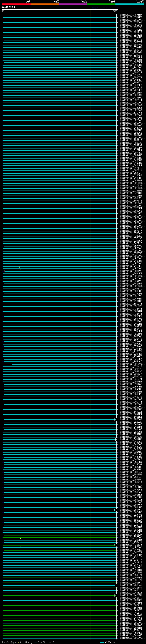Select label UniRef100_B7QER9
Screen dimensions: 146x644
coord(131,93)
